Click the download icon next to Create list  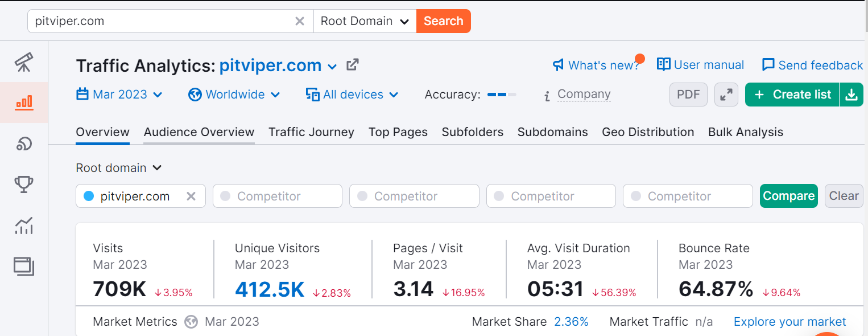pos(852,95)
